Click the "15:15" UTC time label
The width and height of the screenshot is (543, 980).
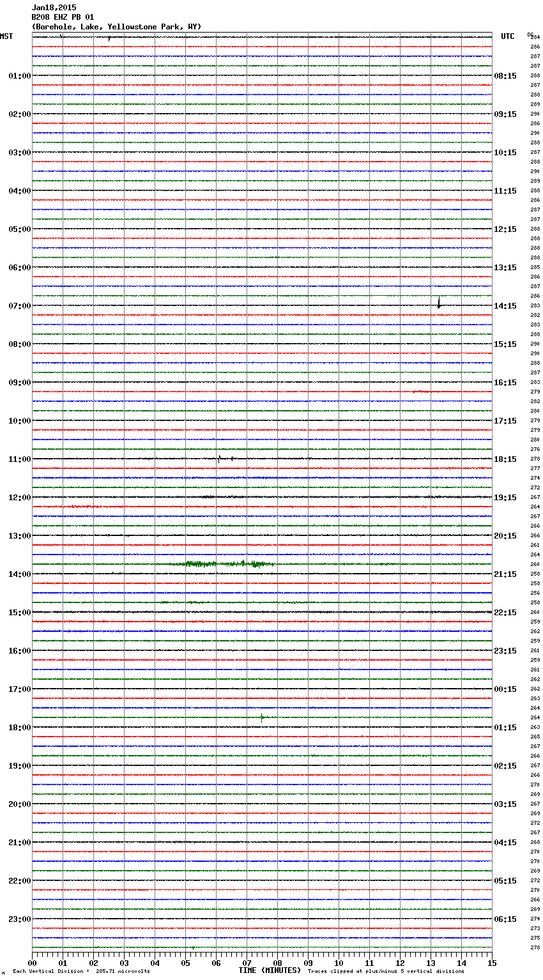tap(505, 344)
